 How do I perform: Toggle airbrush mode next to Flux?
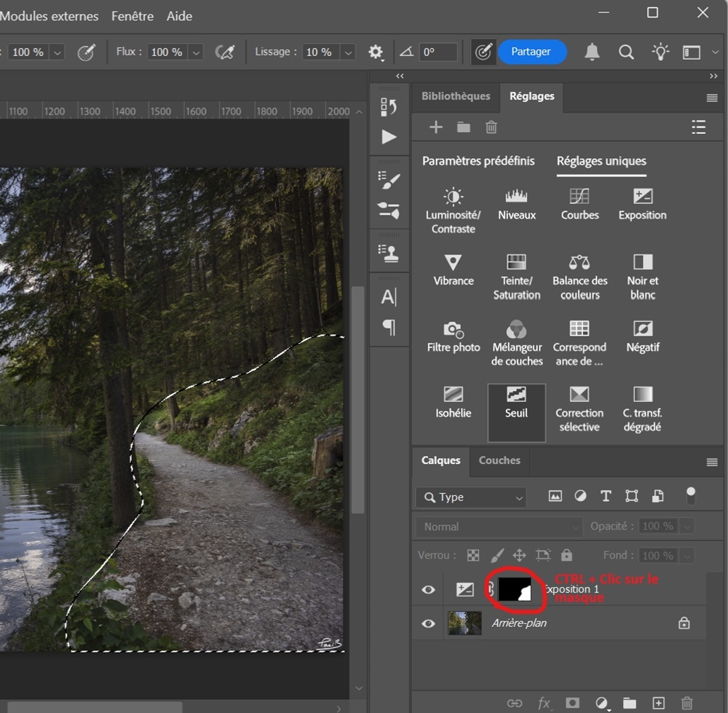[225, 52]
